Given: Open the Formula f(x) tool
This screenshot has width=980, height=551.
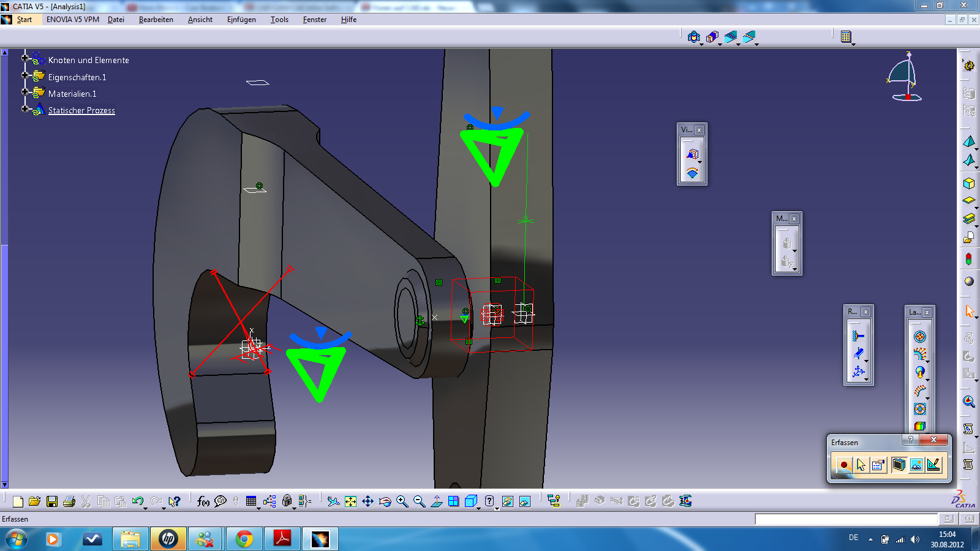Looking at the screenshot, I should (x=203, y=501).
